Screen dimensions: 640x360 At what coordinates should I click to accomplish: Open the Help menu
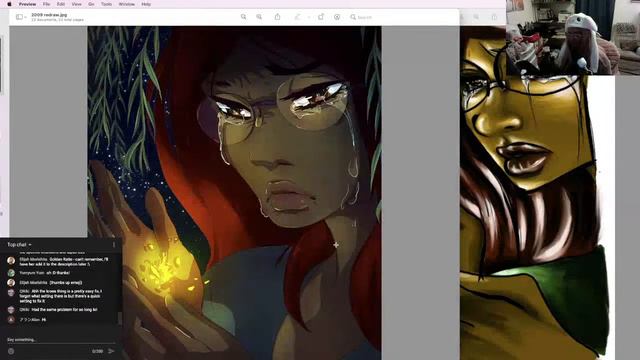tap(146, 4)
